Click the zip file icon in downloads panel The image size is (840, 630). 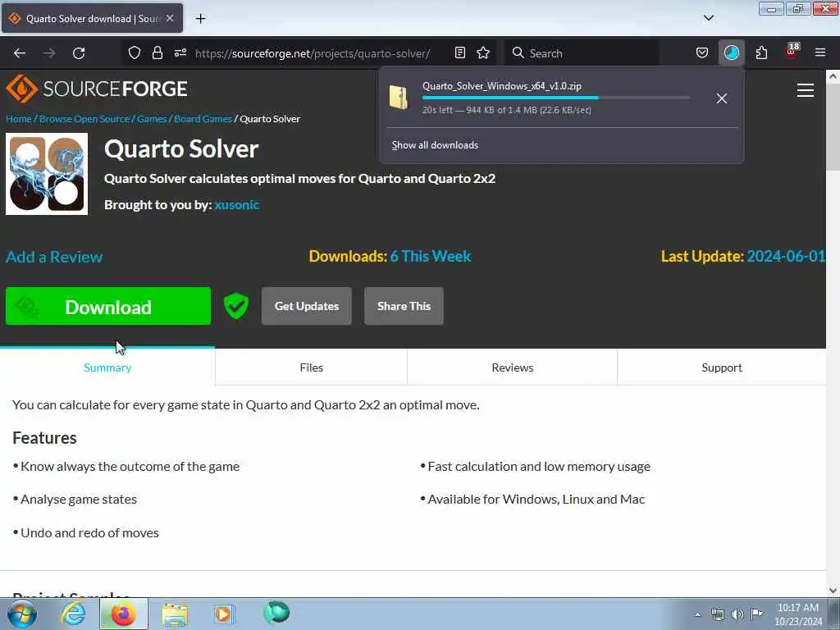click(399, 98)
